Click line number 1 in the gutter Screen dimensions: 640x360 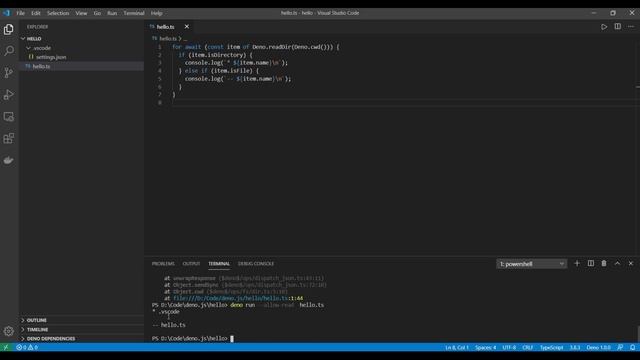pos(160,47)
